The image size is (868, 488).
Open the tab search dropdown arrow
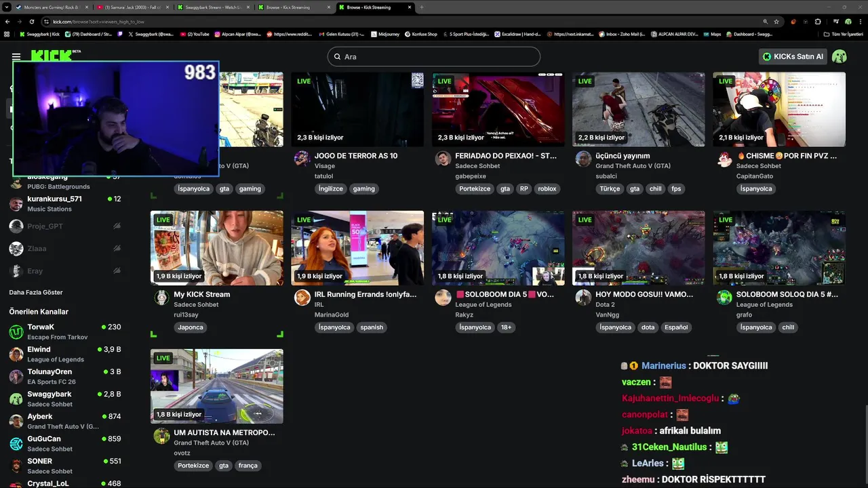(x=7, y=7)
